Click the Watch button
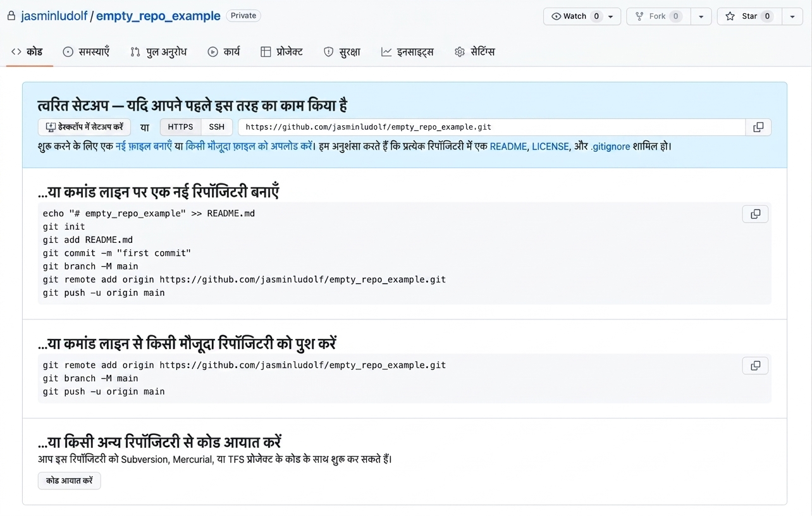 [x=582, y=16]
